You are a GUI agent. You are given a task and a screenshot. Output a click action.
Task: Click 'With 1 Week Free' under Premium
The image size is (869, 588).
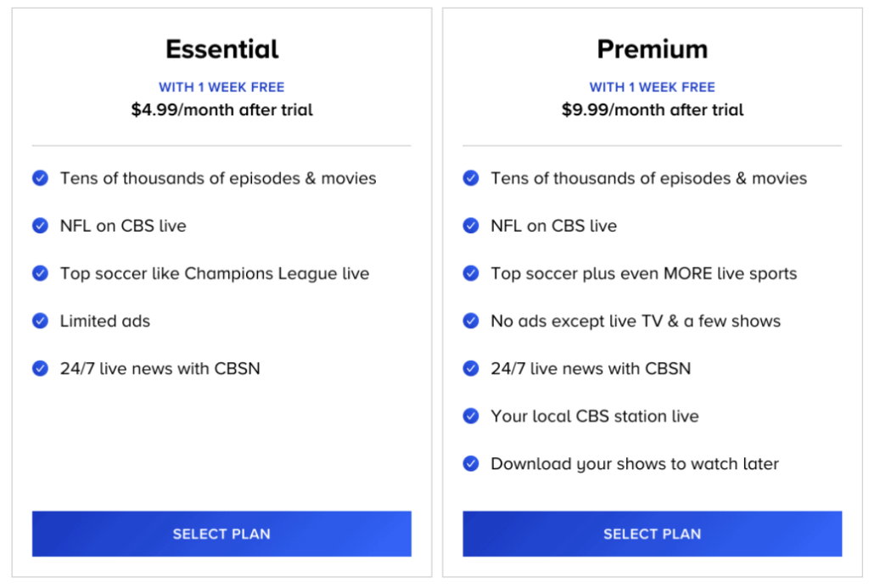(652, 87)
